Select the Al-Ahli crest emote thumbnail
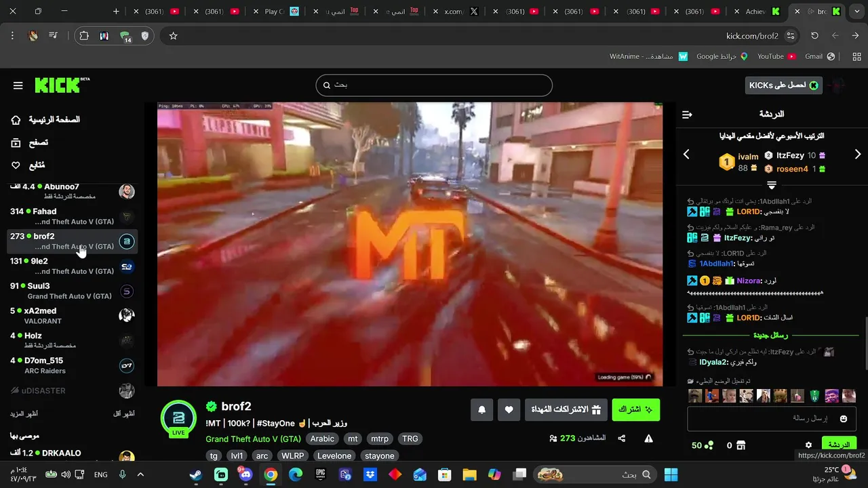Image resolution: width=868 pixels, height=488 pixels. 815,396
